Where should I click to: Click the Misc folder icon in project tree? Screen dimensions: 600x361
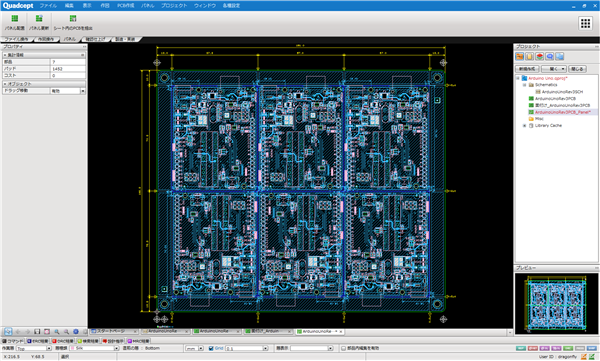coord(531,119)
